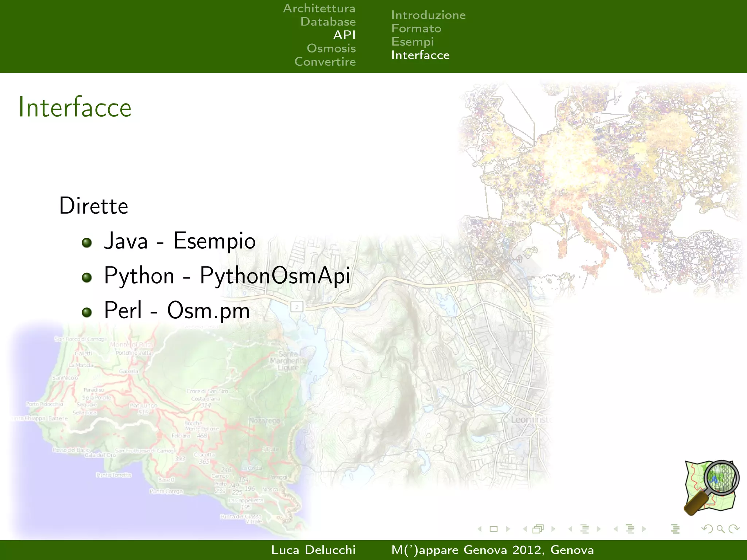Image resolution: width=747 pixels, height=560 pixels.
Task: Open the Interfacce subsection in header
Action: click(x=420, y=55)
